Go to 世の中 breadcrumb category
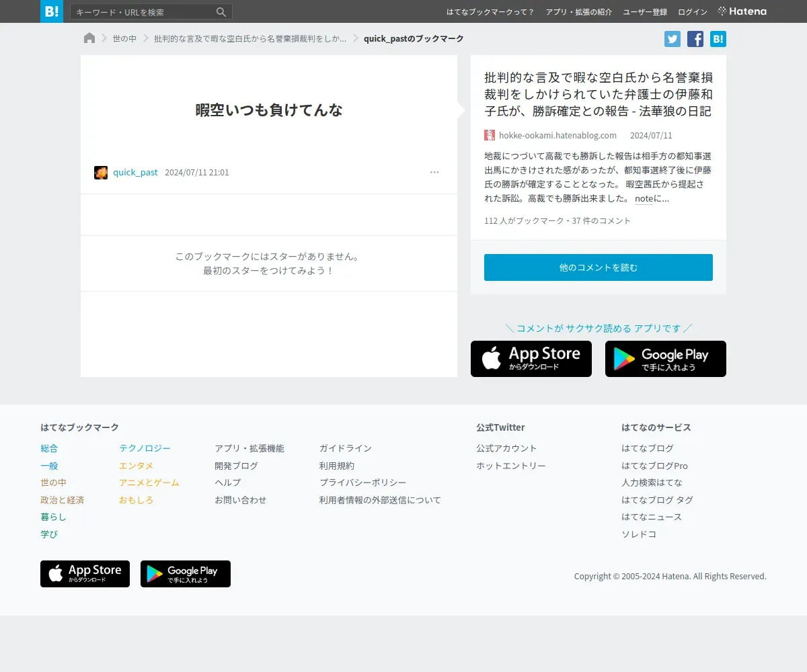 click(124, 39)
